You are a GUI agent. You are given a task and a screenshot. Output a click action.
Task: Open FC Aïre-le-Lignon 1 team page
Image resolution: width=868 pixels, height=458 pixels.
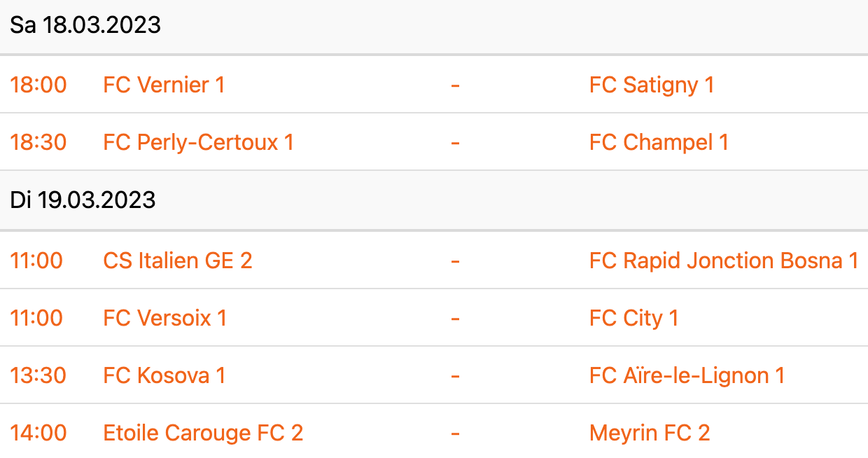point(687,375)
